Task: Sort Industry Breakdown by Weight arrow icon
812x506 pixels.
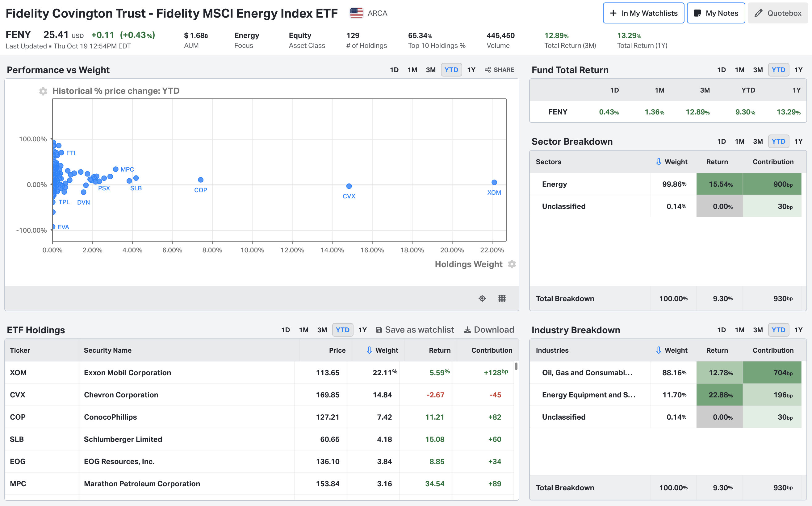Action: (659, 350)
